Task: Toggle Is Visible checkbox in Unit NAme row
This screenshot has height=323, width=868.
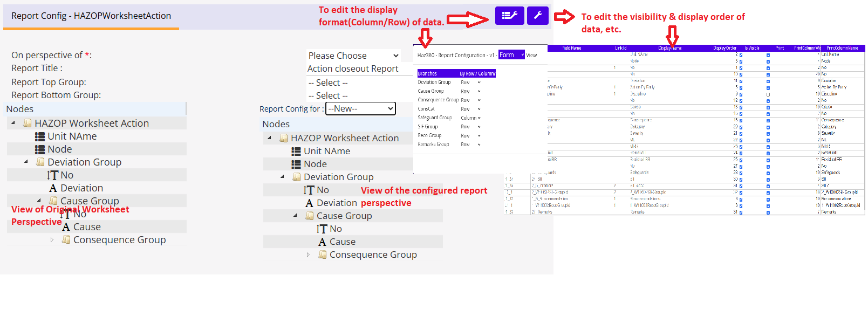Action: pos(741,55)
